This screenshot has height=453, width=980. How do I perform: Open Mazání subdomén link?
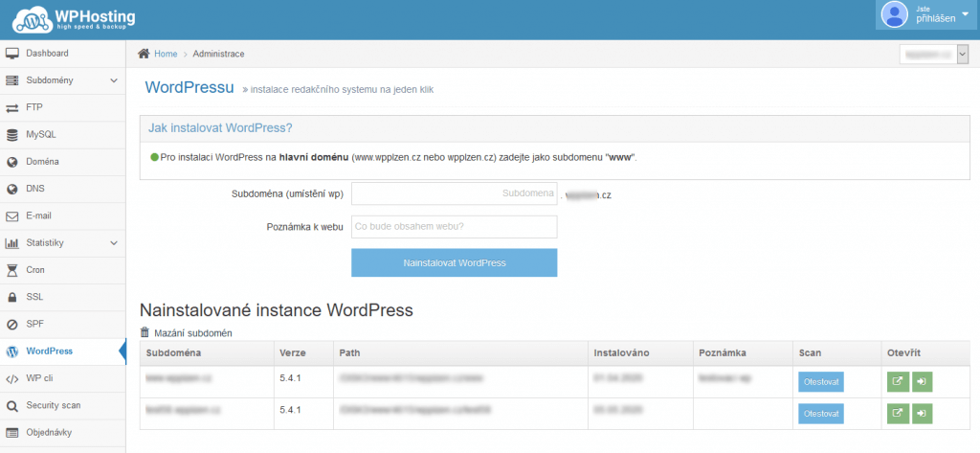click(x=193, y=333)
